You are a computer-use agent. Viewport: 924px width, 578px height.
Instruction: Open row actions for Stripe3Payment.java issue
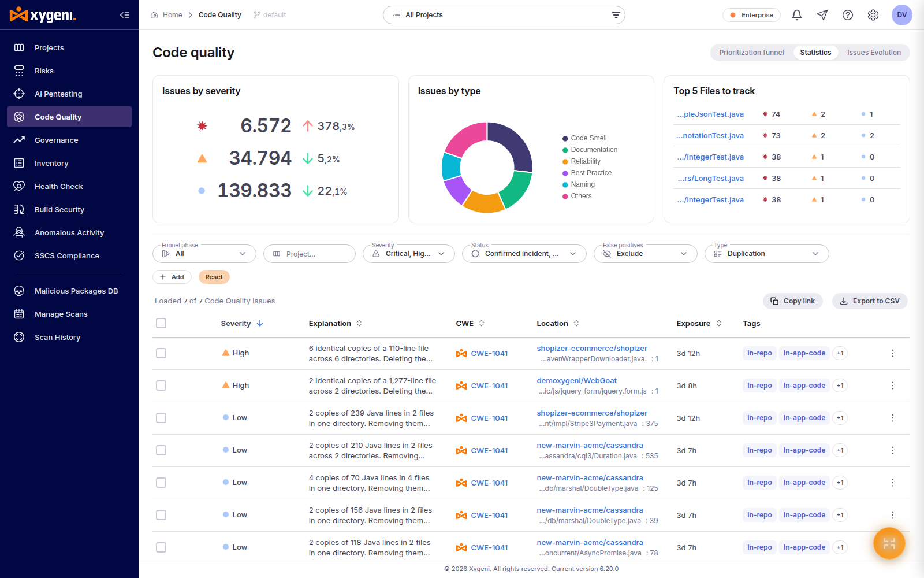pyautogui.click(x=893, y=418)
